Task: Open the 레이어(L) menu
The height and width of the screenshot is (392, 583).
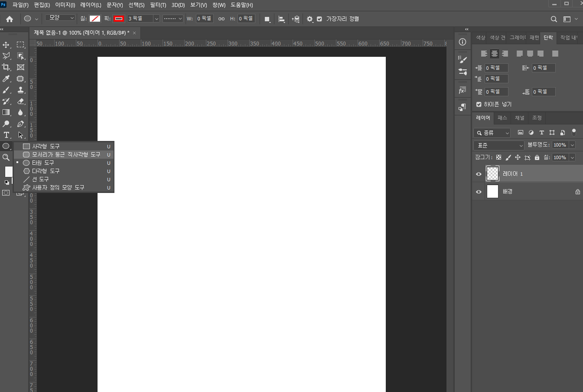Action: pos(91,5)
